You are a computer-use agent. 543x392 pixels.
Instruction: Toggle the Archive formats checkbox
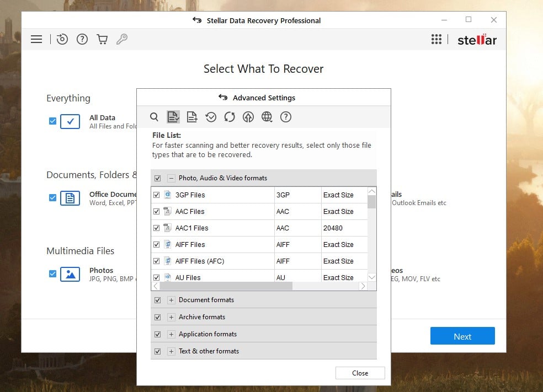click(158, 317)
